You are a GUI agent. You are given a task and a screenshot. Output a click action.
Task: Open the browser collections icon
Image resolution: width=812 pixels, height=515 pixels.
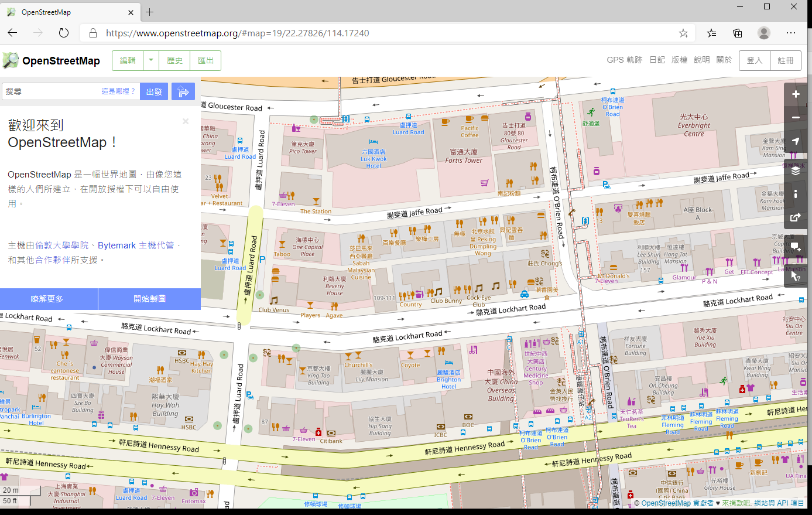click(x=738, y=33)
